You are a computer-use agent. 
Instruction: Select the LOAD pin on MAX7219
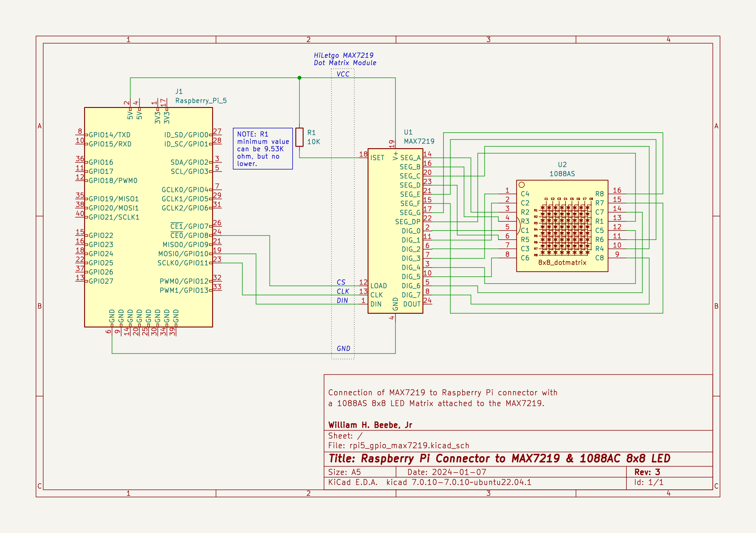coord(378,286)
